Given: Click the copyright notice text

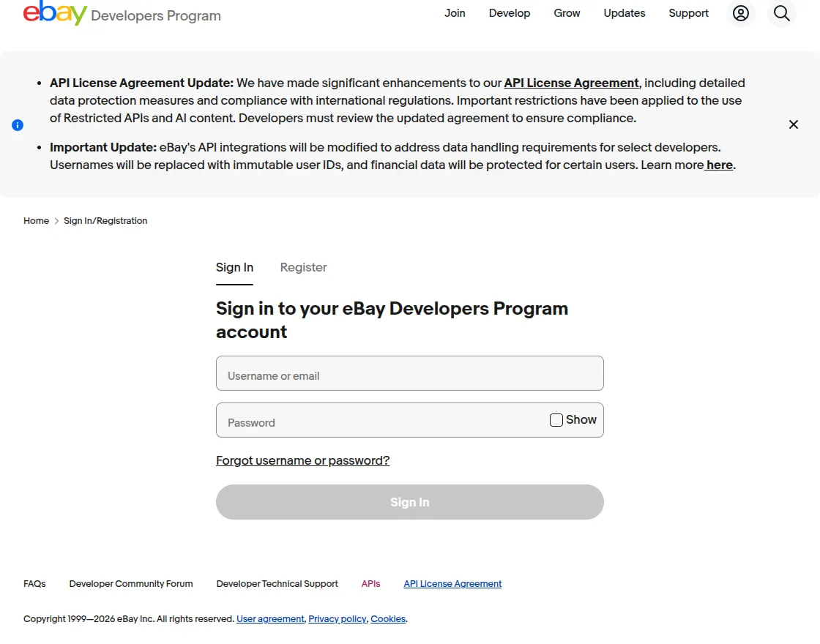Looking at the screenshot, I should 129,619.
